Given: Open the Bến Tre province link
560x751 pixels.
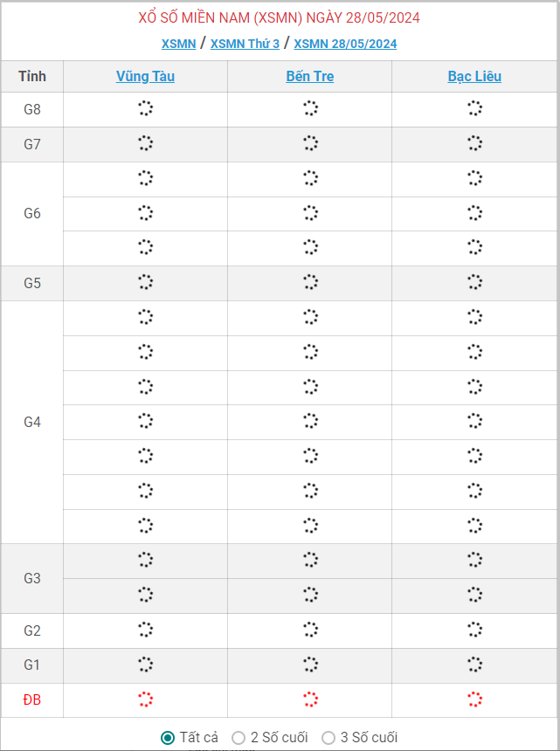Looking at the screenshot, I should coord(310,76).
